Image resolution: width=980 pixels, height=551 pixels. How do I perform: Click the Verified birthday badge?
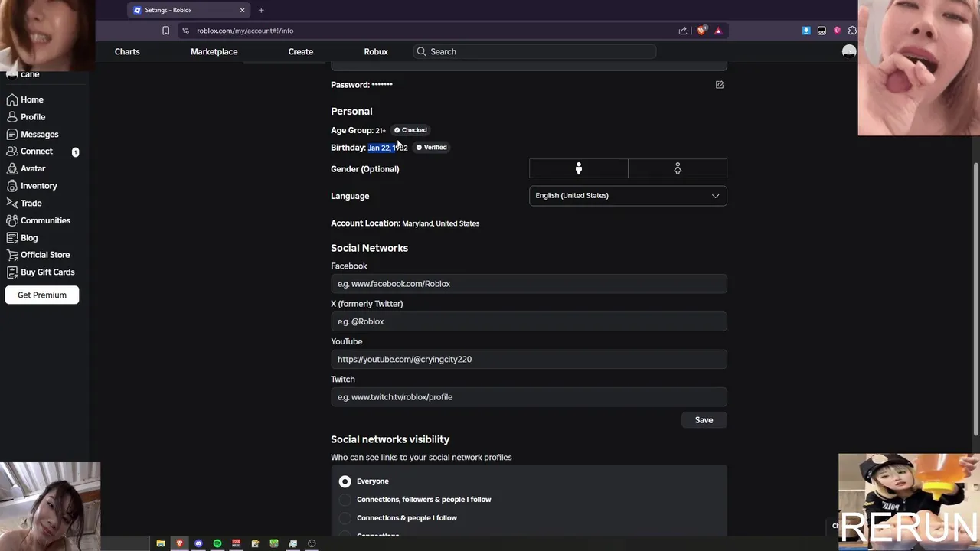(431, 148)
